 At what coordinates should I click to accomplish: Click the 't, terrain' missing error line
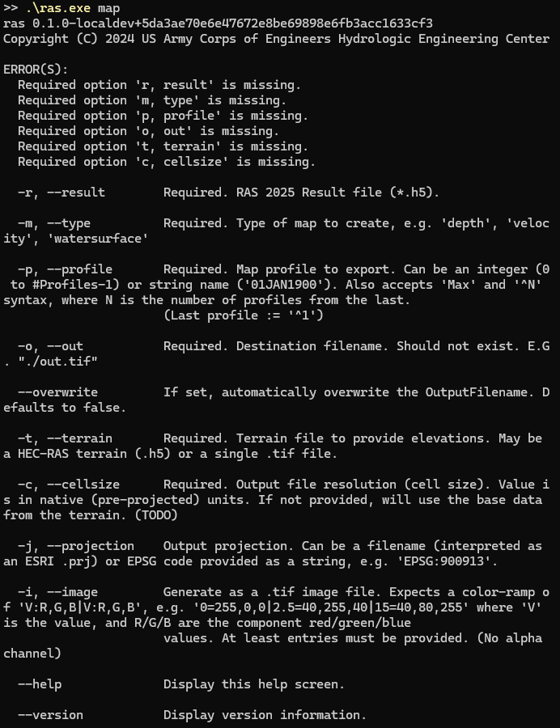[x=163, y=146]
